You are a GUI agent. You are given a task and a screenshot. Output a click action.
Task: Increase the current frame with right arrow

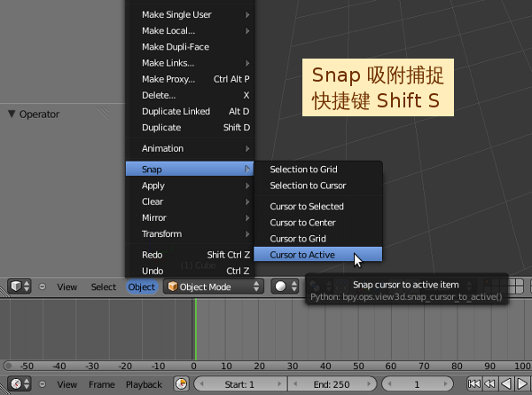click(445, 384)
